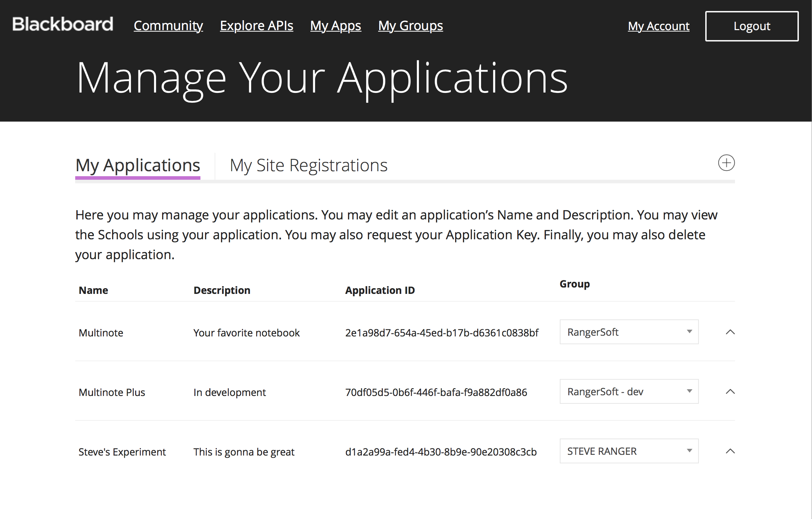Click application ID 70df05d5-0b6f-446f-bafa-f9a882df0a86
This screenshot has width=812, height=519.
click(436, 392)
